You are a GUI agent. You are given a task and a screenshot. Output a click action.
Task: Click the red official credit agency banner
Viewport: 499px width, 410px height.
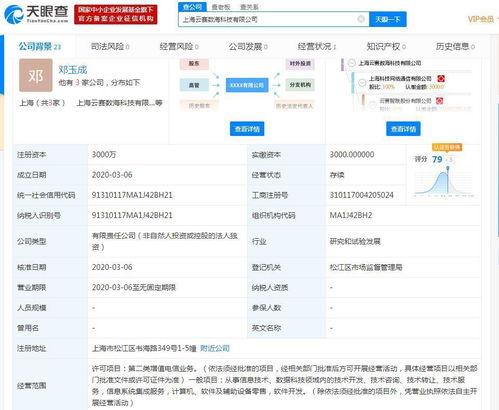116,14
